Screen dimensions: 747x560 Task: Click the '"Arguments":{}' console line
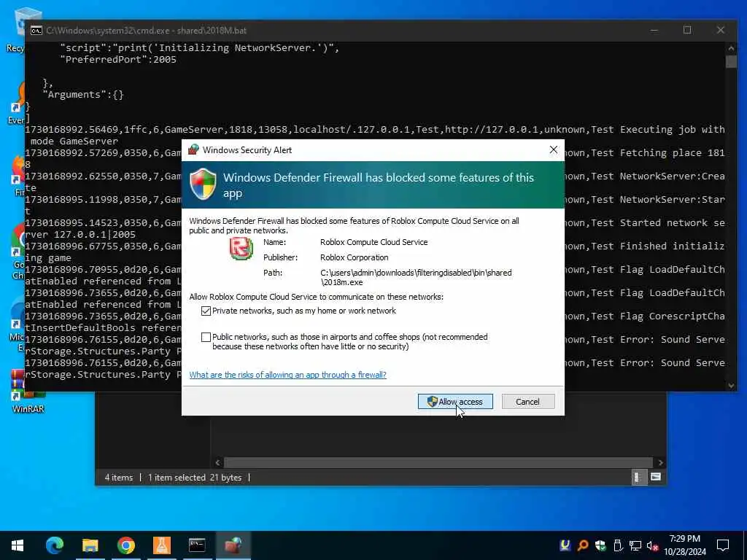coord(83,94)
